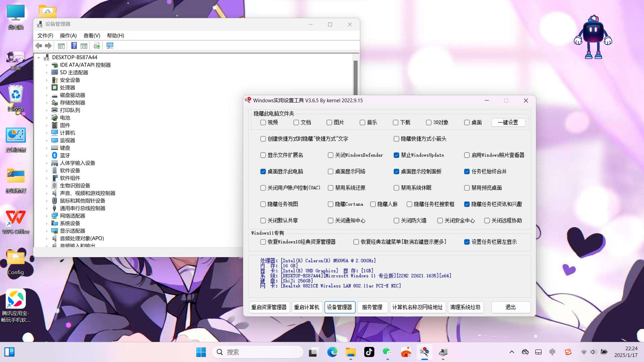
Task: Click the 退出 button in settings tool
Action: coord(511,307)
